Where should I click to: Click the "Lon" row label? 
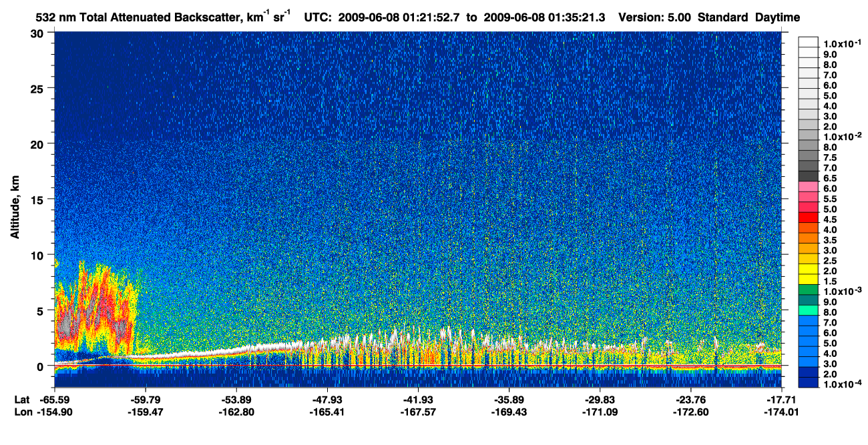tap(22, 412)
